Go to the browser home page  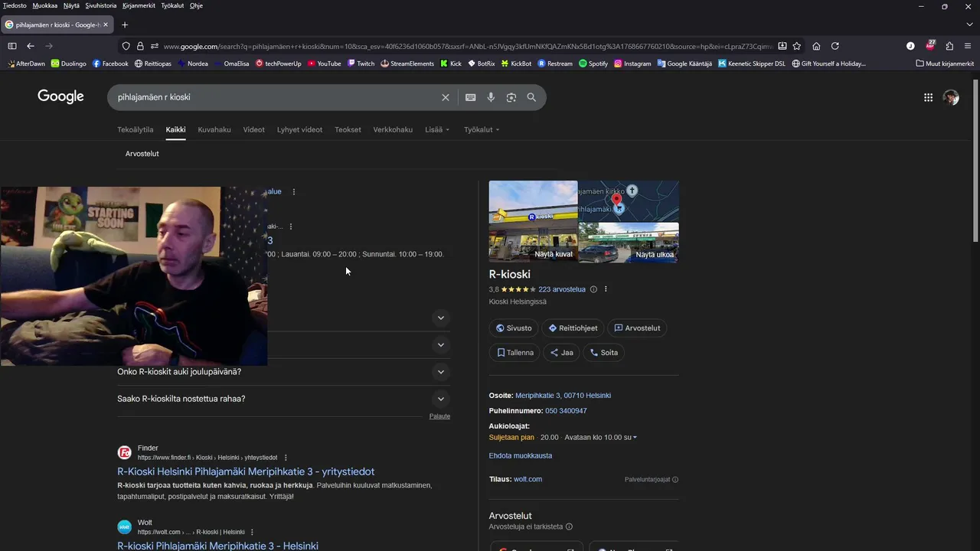click(x=816, y=46)
